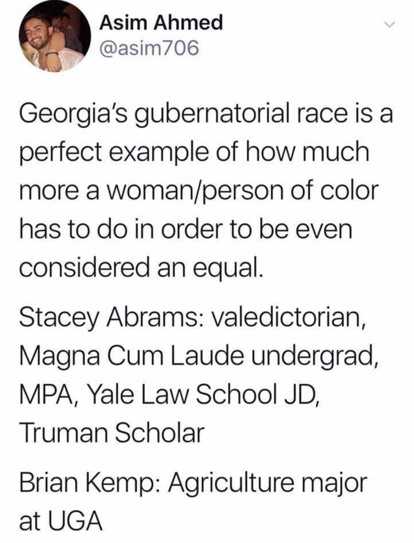
Task: Click the text "Yale Law School JD,"
Action: [x=202, y=395]
